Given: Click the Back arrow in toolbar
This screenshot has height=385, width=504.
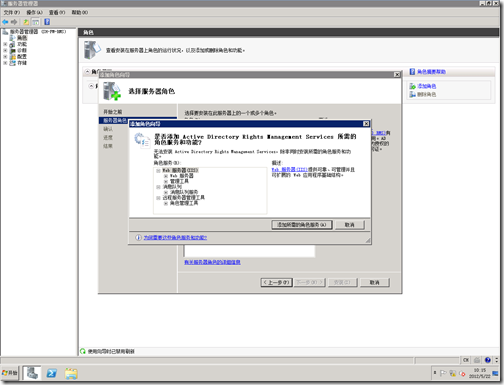Looking at the screenshot, I should (x=5, y=22).
